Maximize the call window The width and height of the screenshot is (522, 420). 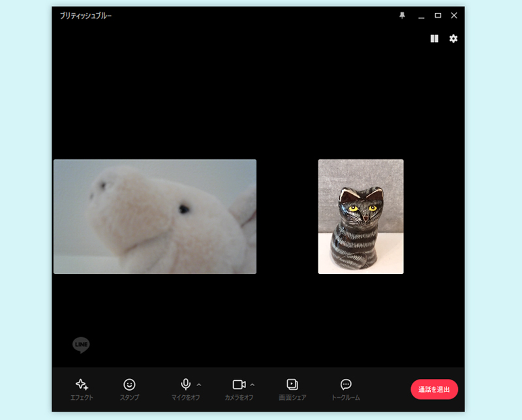(x=437, y=16)
